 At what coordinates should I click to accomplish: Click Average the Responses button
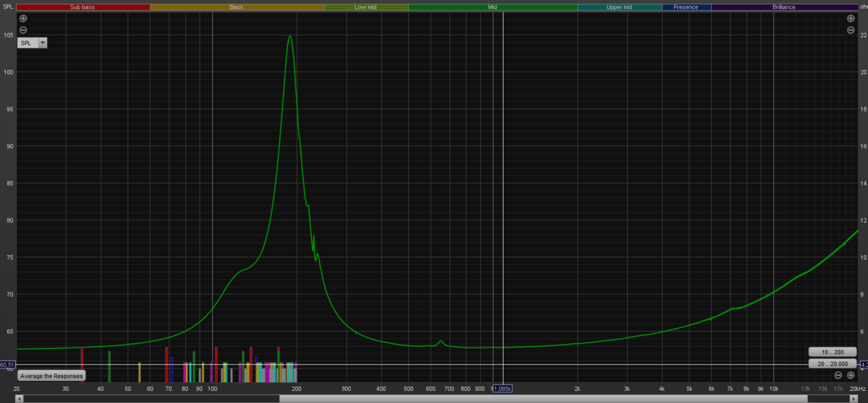(x=51, y=376)
